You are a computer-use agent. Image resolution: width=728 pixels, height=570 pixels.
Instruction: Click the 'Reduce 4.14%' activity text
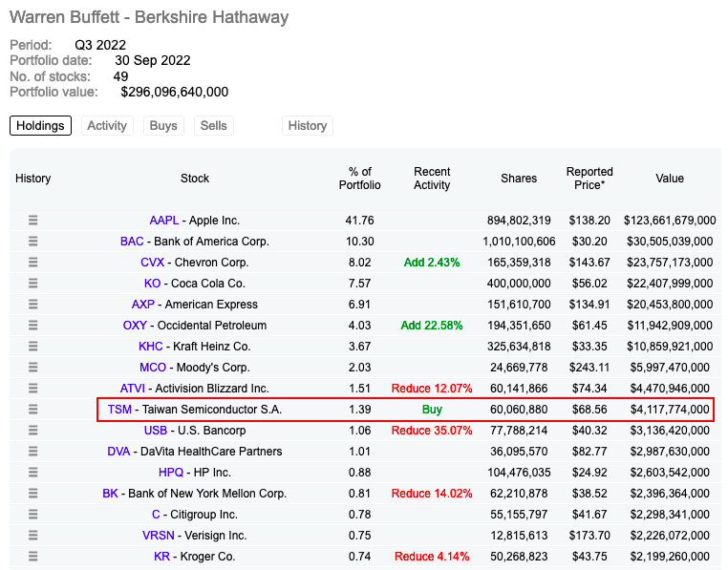point(432,556)
